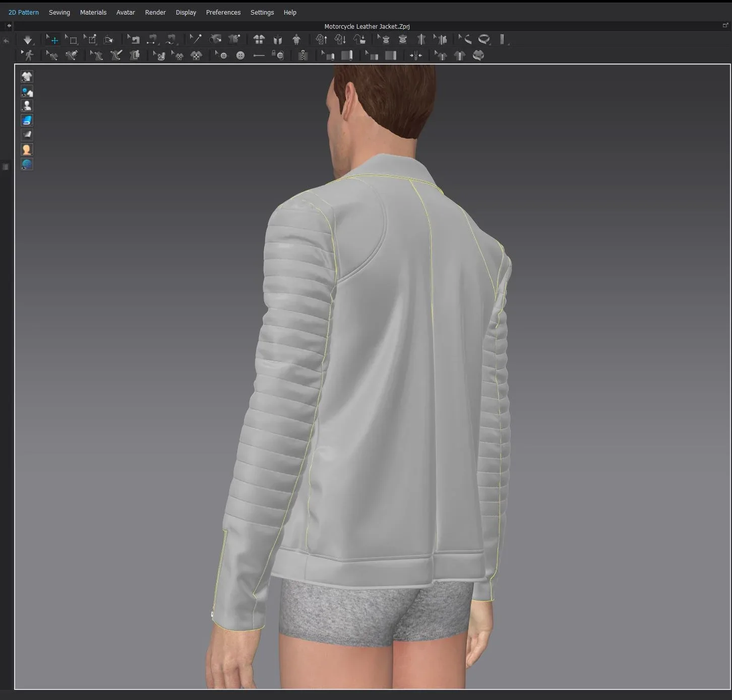The height and width of the screenshot is (700, 732).
Task: Select the Select/Move tool with cyan cross
Action: click(x=53, y=39)
